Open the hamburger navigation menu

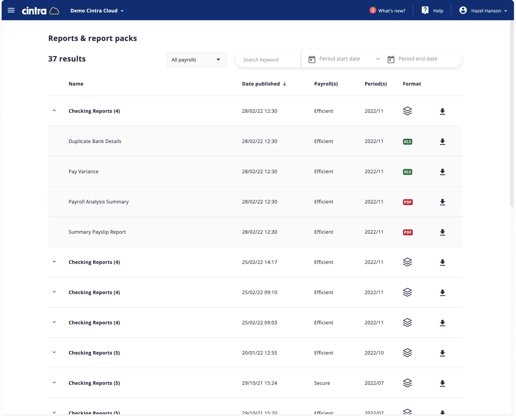point(11,10)
